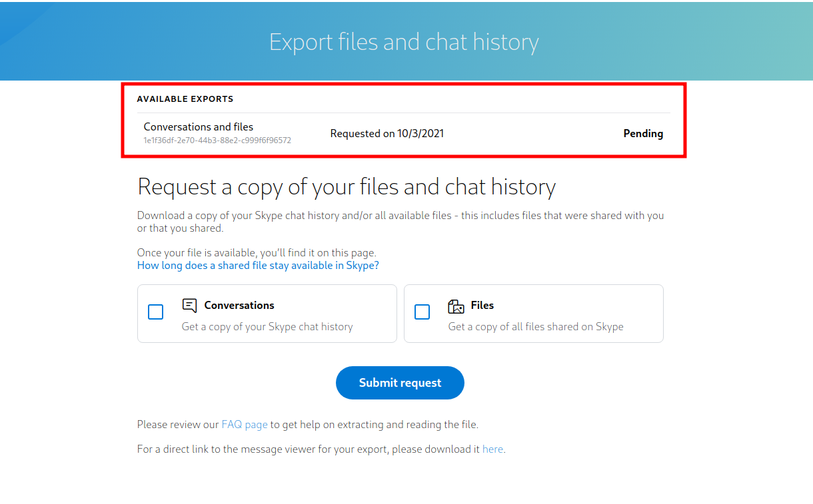Screen dimensions: 813x504
Task: Click the export ID 1e1f36df-2e70-44b3-88e2-c999f6f96572
Action: 217,140
